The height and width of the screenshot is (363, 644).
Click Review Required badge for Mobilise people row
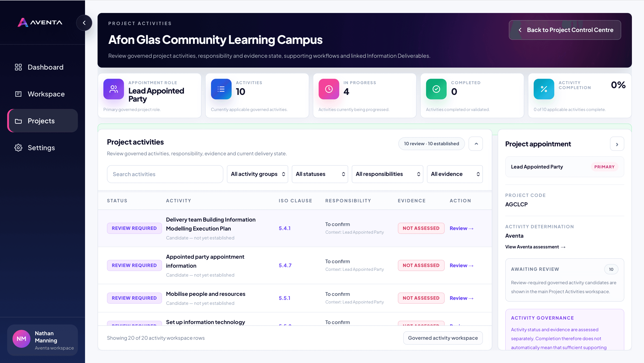coord(134,298)
